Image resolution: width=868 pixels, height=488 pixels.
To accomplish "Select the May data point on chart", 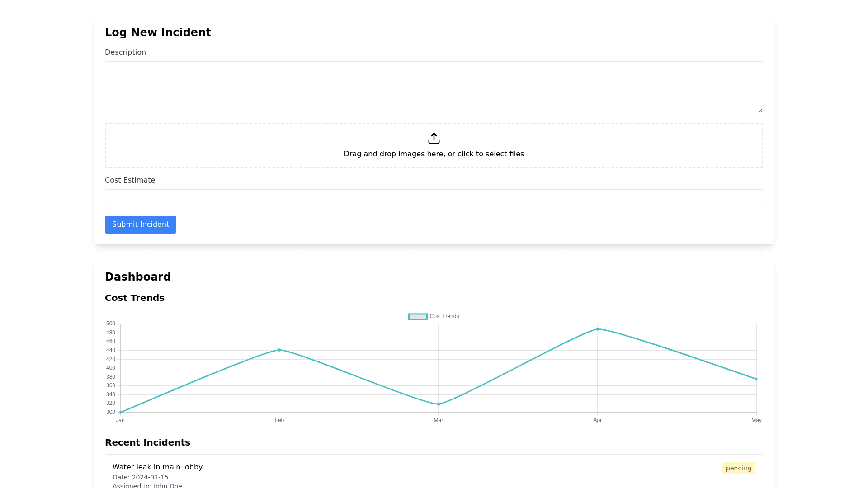I will click(756, 379).
